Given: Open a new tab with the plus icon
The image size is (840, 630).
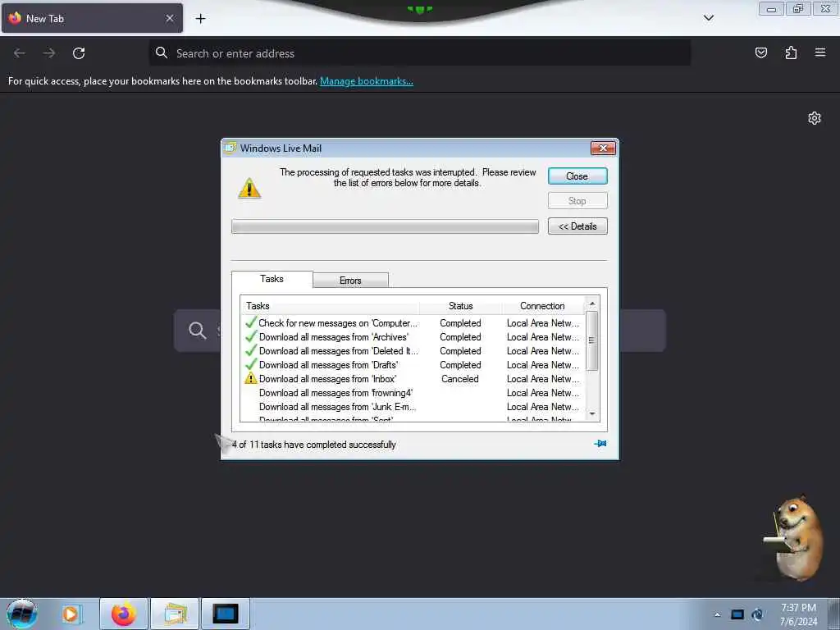Looking at the screenshot, I should (x=200, y=18).
